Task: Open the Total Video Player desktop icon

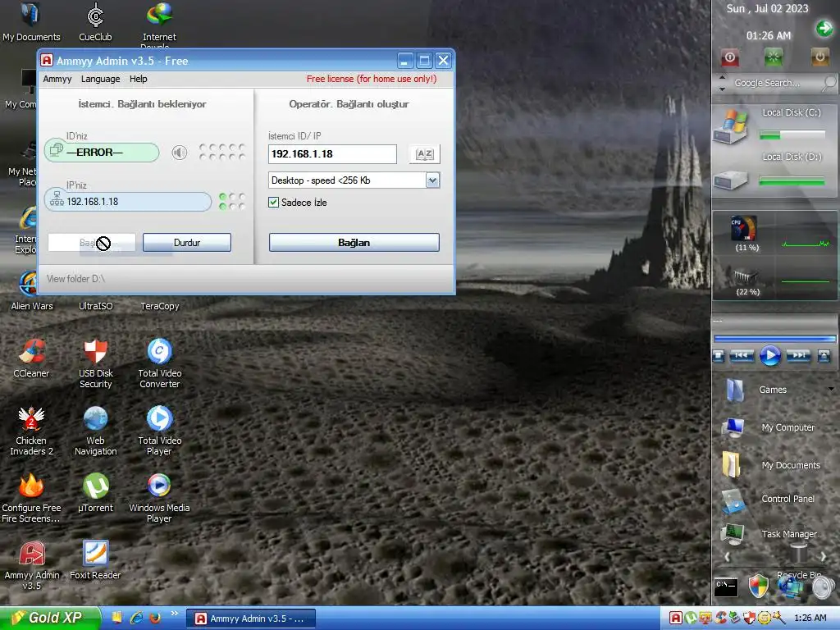Action: 160,431
